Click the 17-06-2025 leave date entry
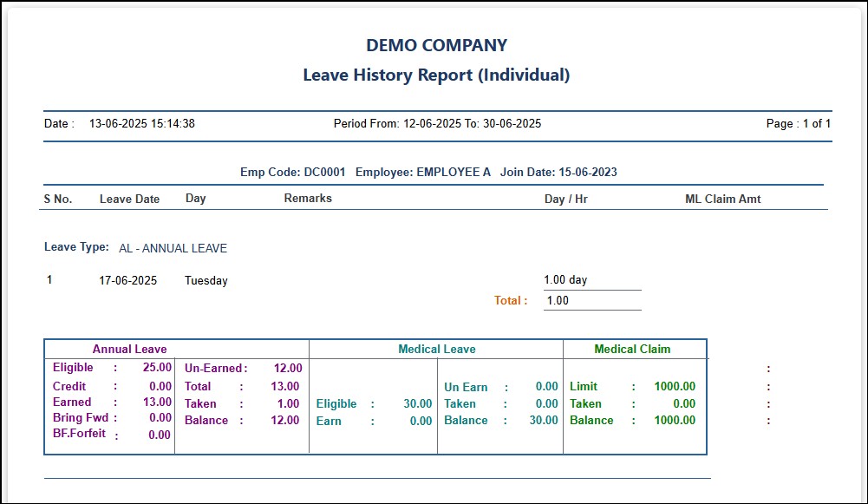Image resolution: width=868 pixels, height=504 pixels. click(x=128, y=281)
